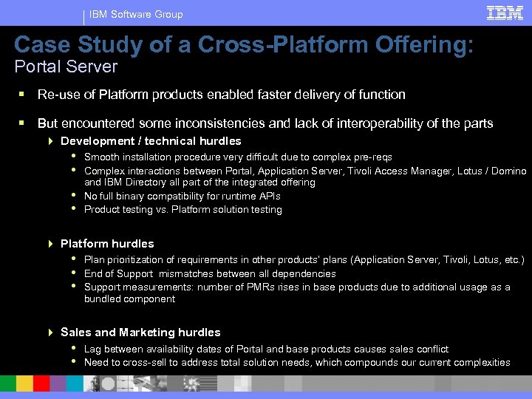Click the green square in the footer strip
Image resolution: width=532 pixels, height=399 pixels.
pos(8,383)
